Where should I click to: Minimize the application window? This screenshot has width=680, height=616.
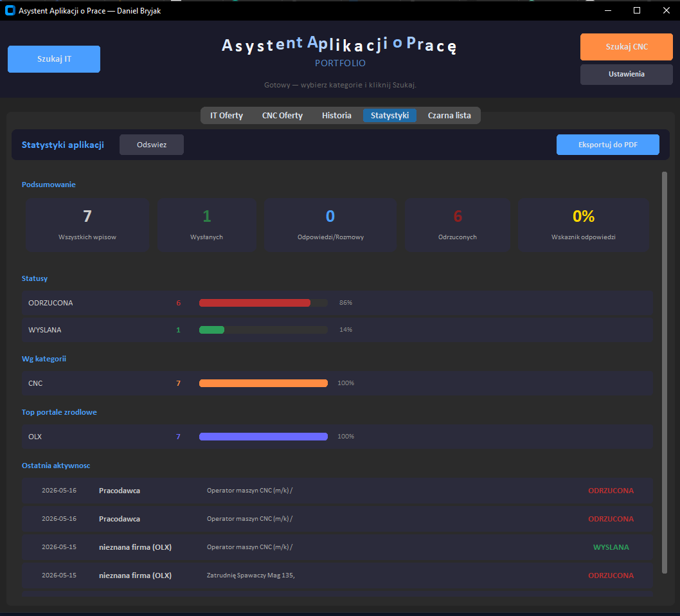click(x=607, y=10)
